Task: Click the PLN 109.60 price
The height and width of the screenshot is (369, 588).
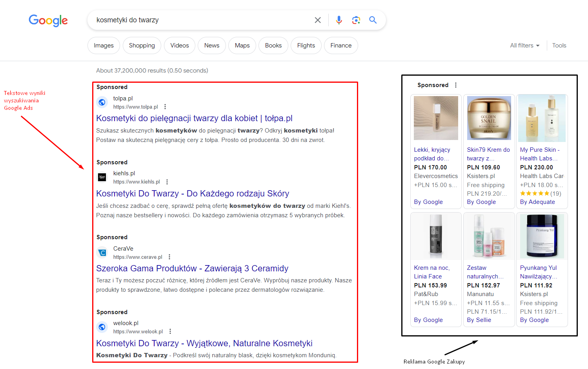Action: (x=483, y=167)
